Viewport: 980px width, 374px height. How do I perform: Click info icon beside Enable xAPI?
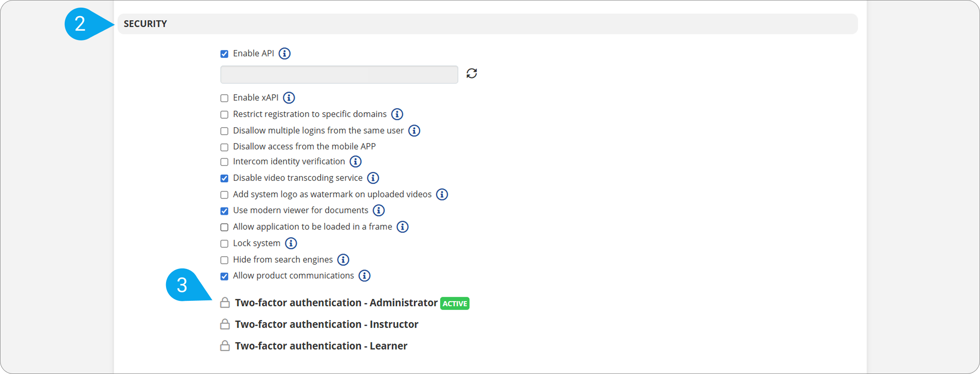pyautogui.click(x=289, y=98)
